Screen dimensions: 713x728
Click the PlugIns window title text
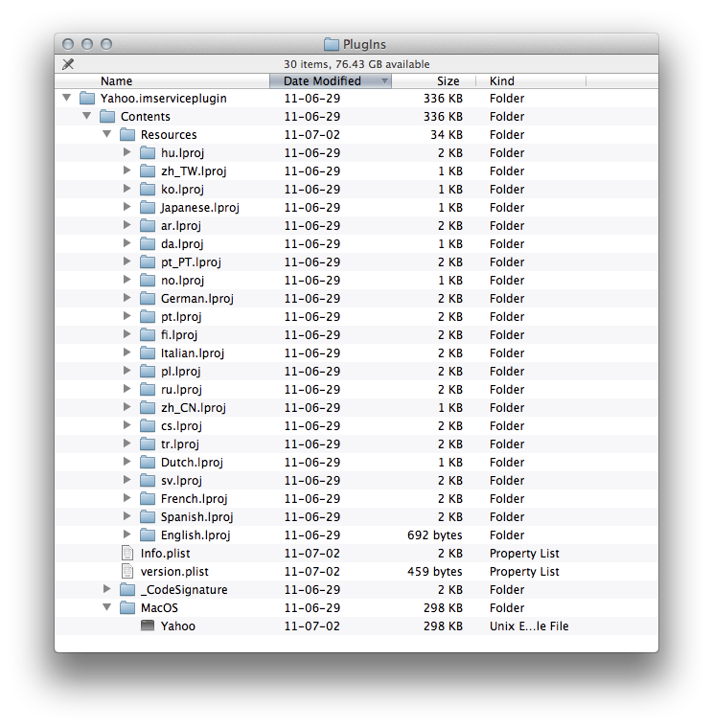[364, 45]
